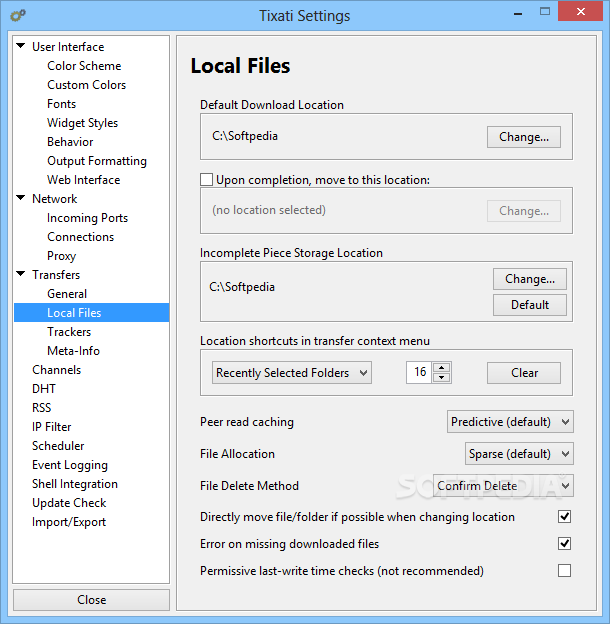Open General transfers settings
The width and height of the screenshot is (610, 624).
67,294
